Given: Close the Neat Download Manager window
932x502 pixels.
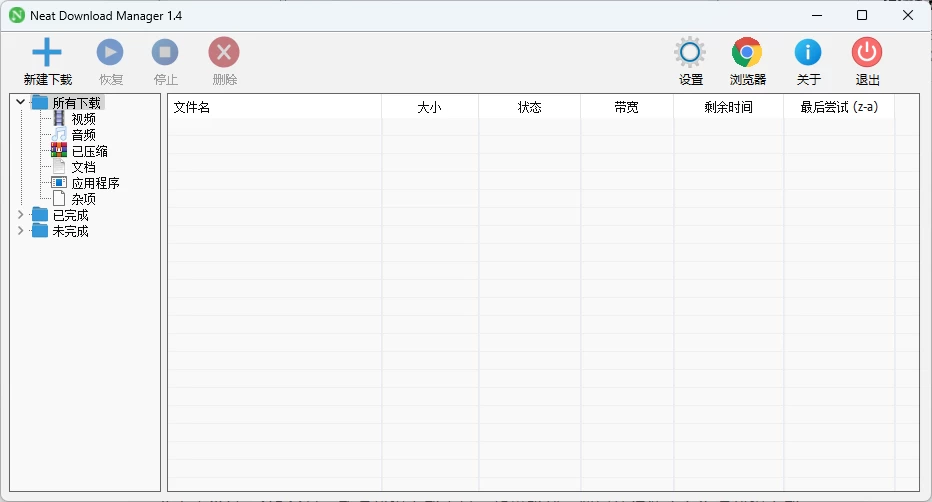Looking at the screenshot, I should [x=908, y=15].
